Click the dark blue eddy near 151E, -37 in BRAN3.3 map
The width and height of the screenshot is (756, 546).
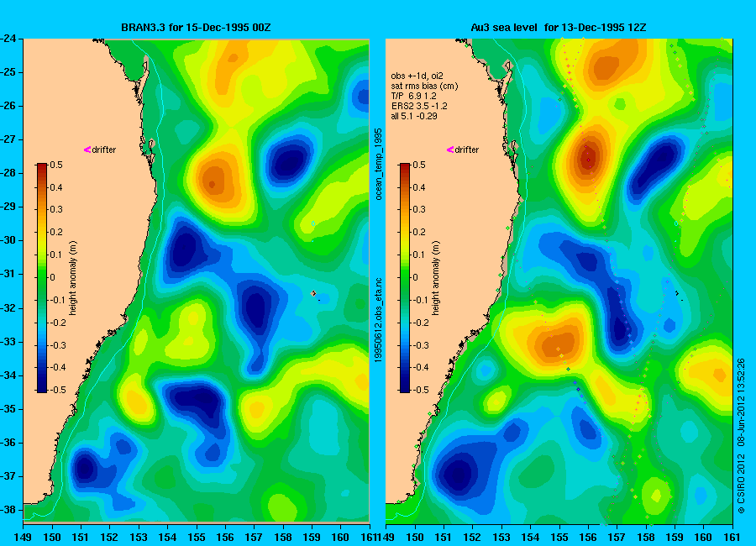click(84, 469)
